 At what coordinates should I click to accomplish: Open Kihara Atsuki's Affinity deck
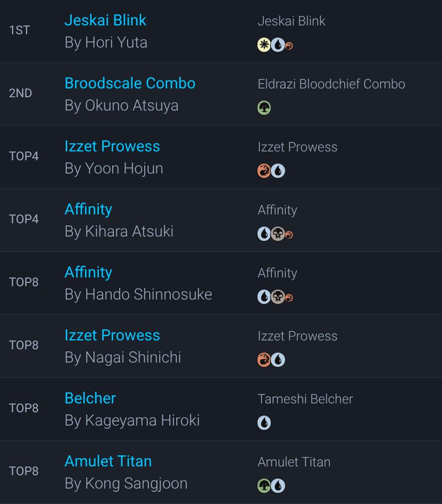point(88,209)
